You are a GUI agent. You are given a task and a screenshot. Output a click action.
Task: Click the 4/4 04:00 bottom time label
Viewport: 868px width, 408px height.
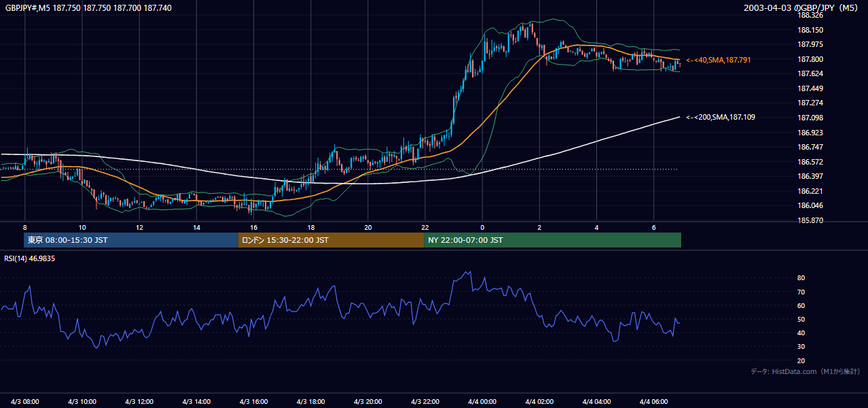596,401
